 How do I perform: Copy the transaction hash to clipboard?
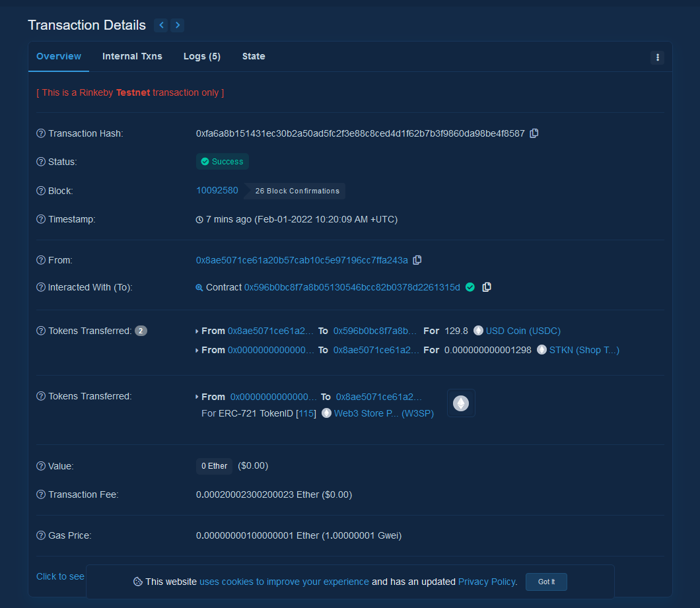pos(534,133)
